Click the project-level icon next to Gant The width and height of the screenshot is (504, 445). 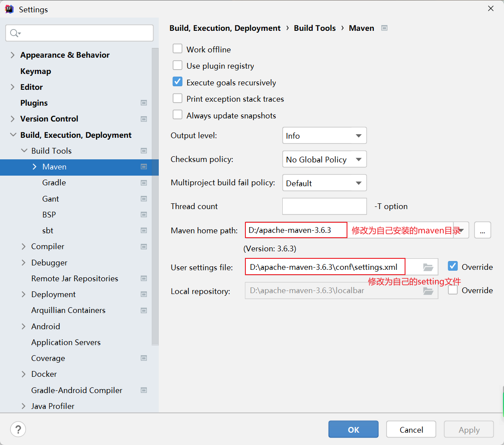[144, 199]
